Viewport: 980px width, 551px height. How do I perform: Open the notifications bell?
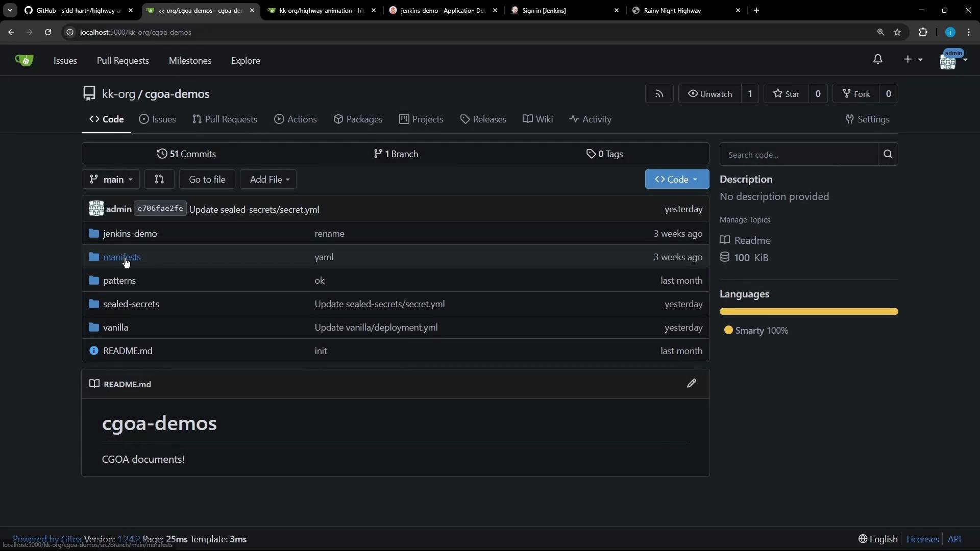coord(877,60)
